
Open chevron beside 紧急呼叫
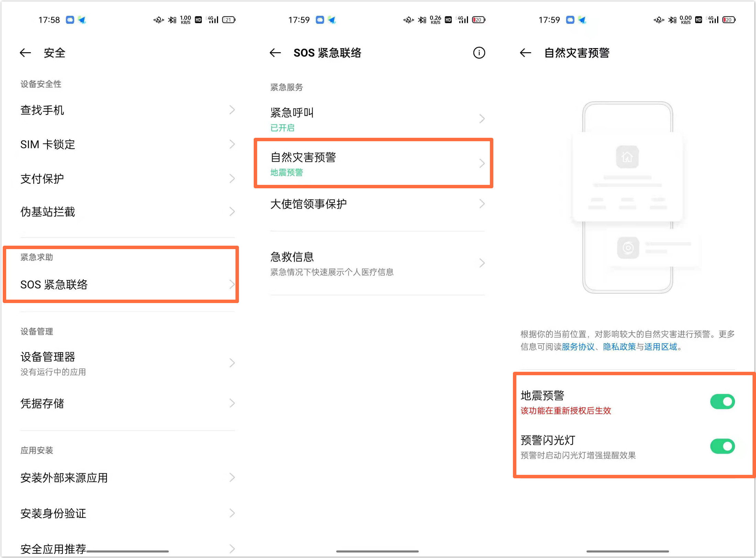(482, 119)
